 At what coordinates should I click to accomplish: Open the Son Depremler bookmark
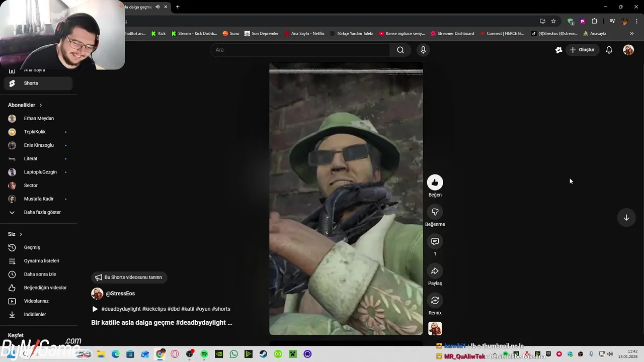[262, 34]
